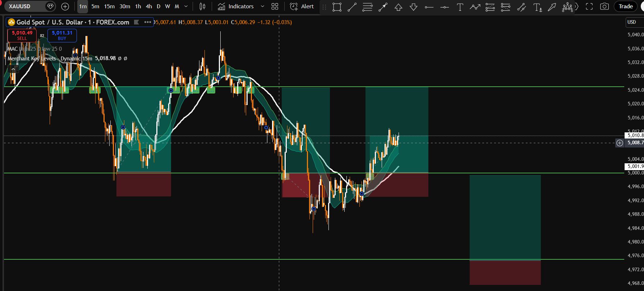Select the arrow down marker tool
644x291 pixels.
(413, 7)
